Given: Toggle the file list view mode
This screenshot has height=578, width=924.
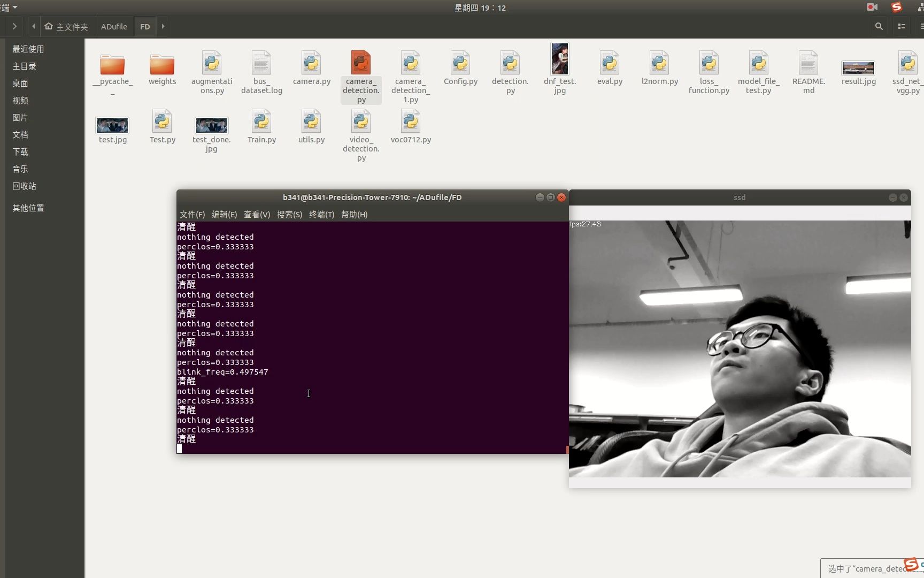Looking at the screenshot, I should click(902, 26).
